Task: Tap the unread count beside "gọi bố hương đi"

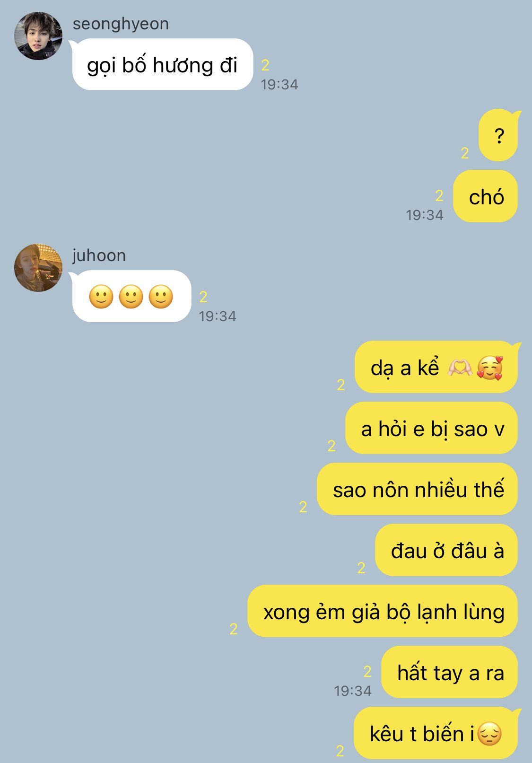Action: (x=265, y=65)
